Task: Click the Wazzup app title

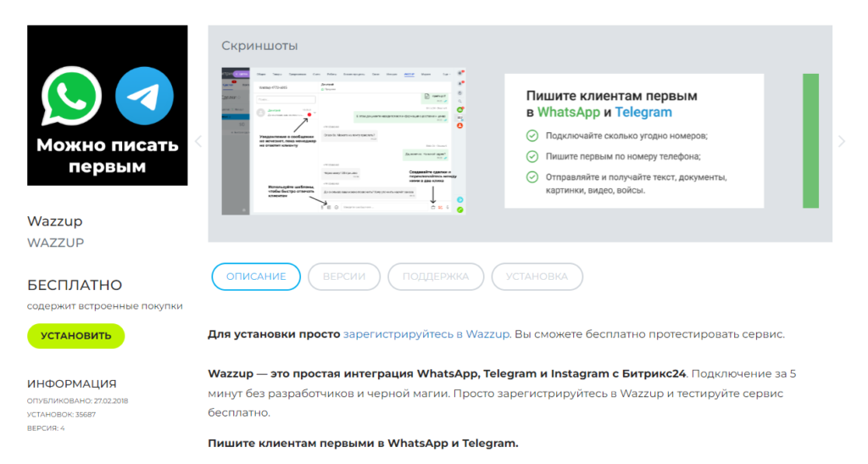Action: tap(54, 221)
